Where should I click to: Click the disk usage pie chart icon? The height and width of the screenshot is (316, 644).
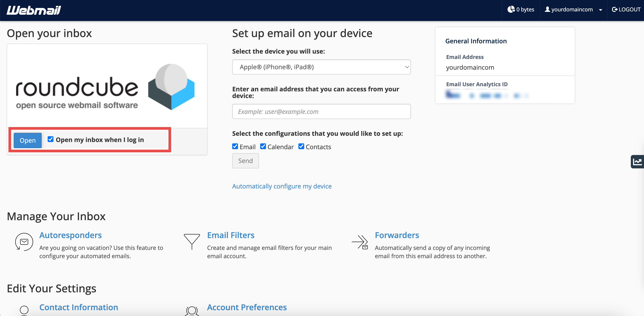click(x=511, y=9)
